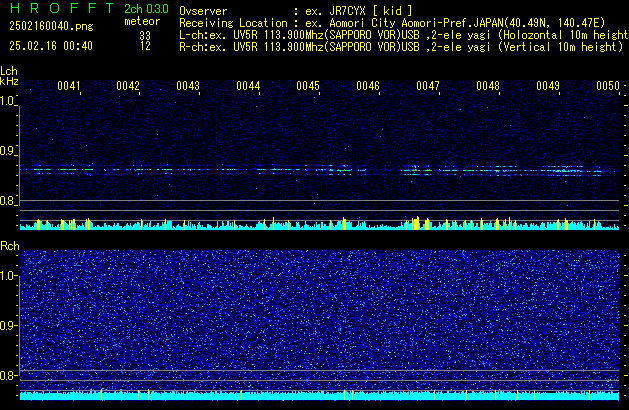Click the Receiving Location Aomori City line
The image size is (629, 410).
pos(392,23)
